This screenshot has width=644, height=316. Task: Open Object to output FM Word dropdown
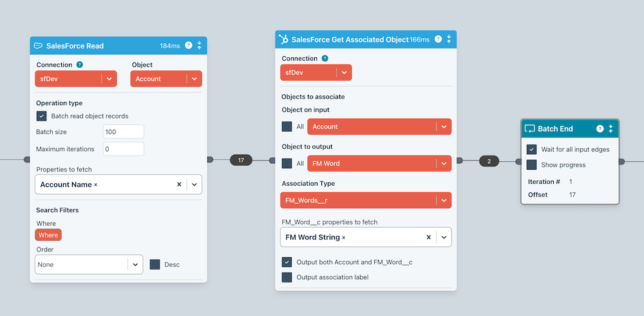pos(379,163)
